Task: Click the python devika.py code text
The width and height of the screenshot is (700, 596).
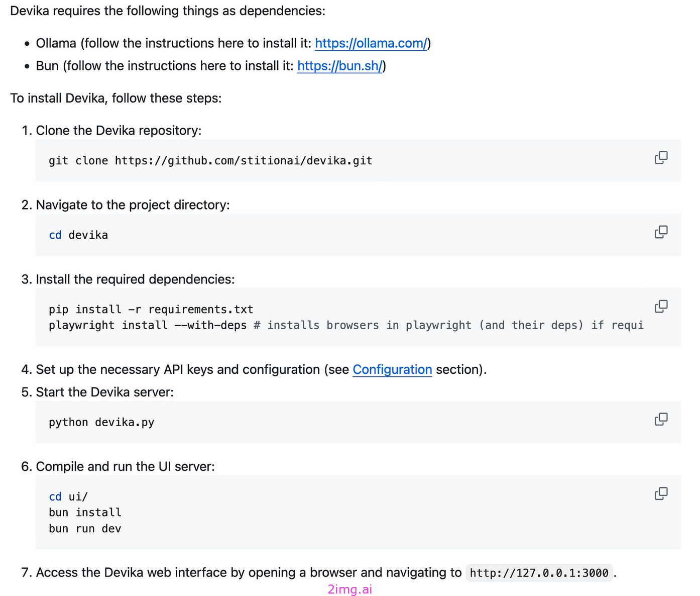Action: pos(101,422)
